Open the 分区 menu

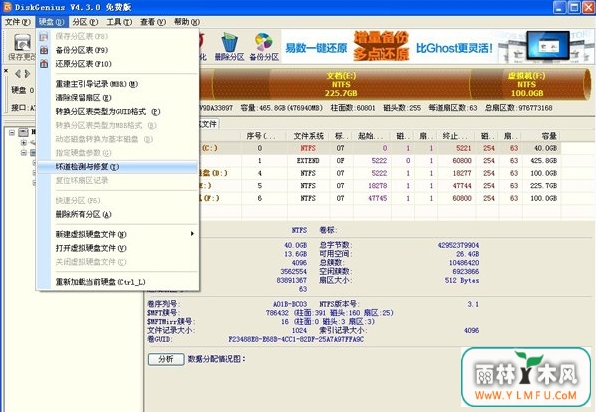[85, 22]
